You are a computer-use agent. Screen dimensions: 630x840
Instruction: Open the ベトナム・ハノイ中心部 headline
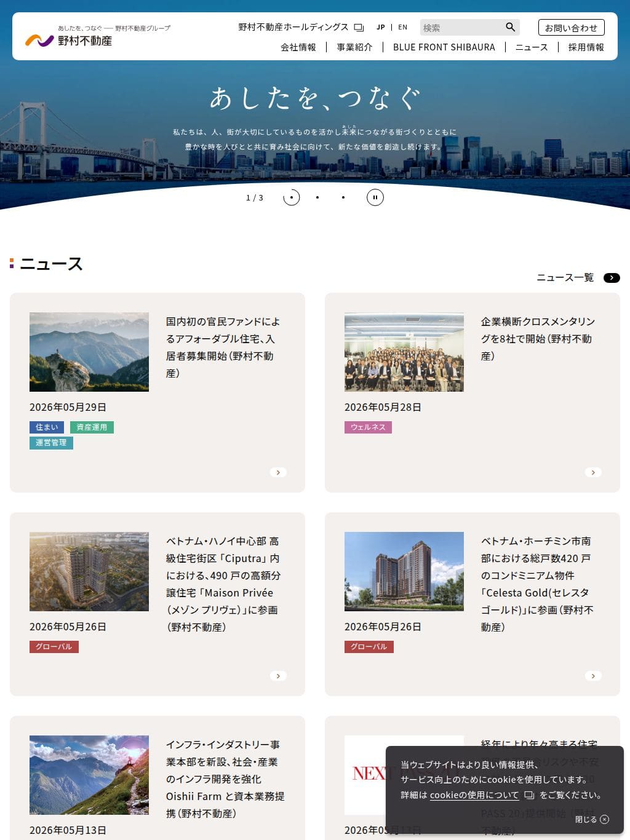tap(223, 584)
